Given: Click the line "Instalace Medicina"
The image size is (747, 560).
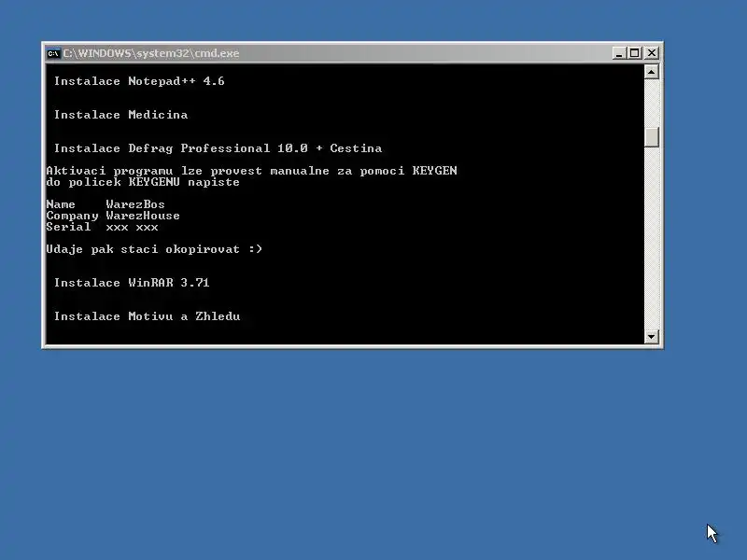Looking at the screenshot, I should point(121,115).
